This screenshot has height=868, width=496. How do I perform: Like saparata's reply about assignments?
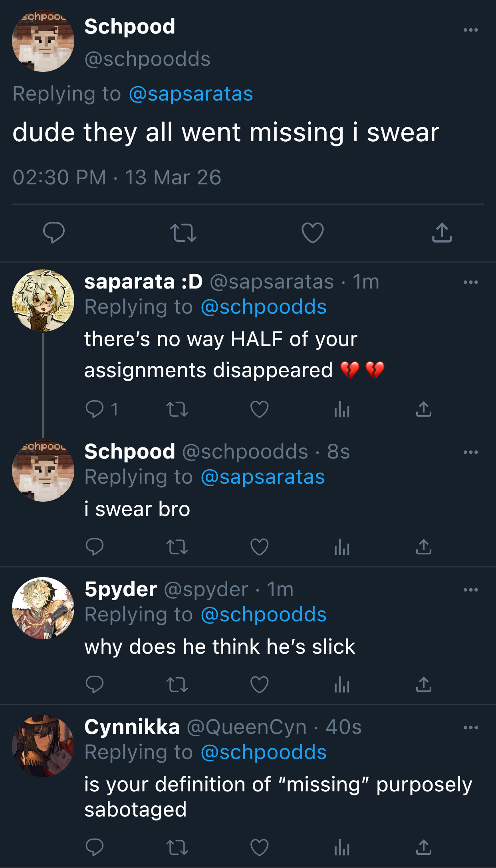260,409
